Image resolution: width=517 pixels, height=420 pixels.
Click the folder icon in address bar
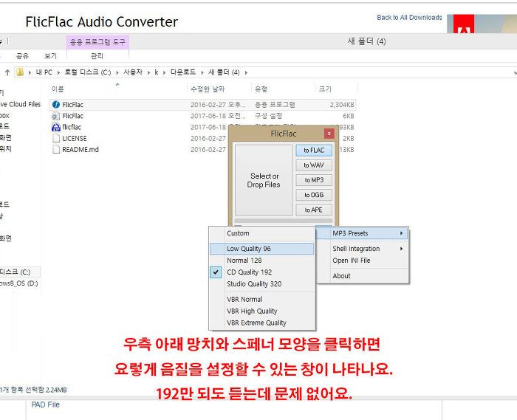click(x=20, y=72)
